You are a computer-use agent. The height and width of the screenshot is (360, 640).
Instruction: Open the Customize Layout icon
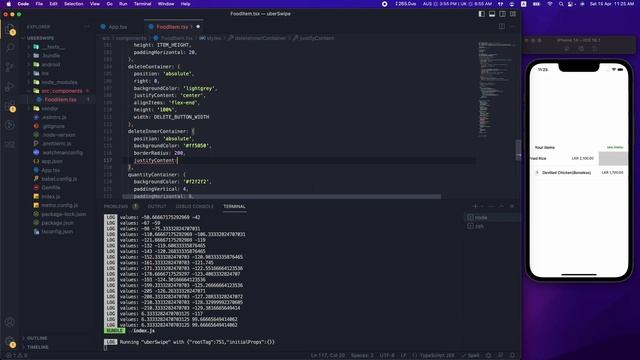click(513, 14)
